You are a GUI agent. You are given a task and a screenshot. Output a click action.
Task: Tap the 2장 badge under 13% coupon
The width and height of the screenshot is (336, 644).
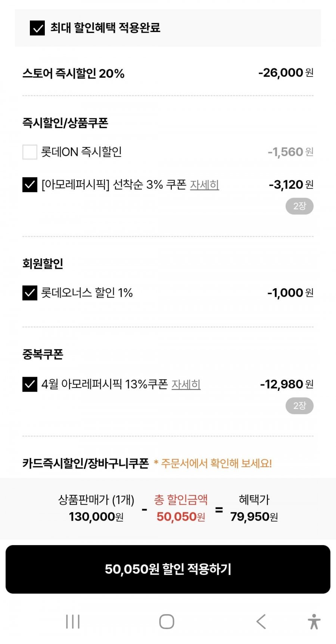[x=299, y=406]
